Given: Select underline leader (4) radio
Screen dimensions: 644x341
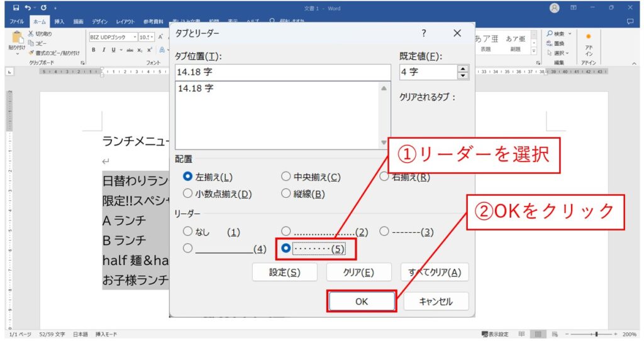Looking at the screenshot, I should pos(187,248).
